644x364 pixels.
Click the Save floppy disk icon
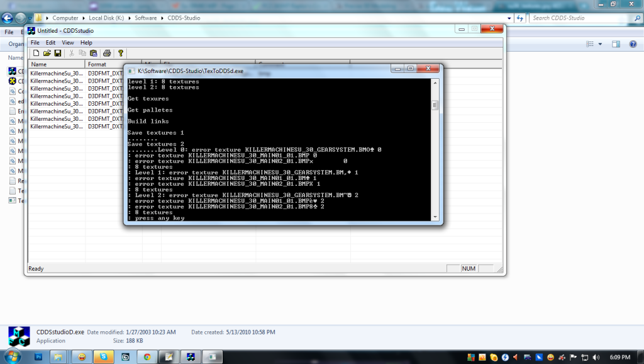coord(57,54)
